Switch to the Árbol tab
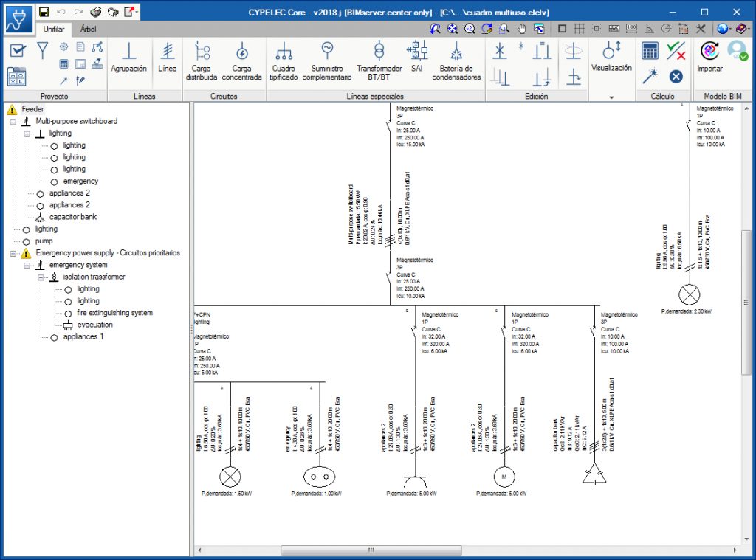Screen dimensions: 756x560 pyautogui.click(x=88, y=30)
